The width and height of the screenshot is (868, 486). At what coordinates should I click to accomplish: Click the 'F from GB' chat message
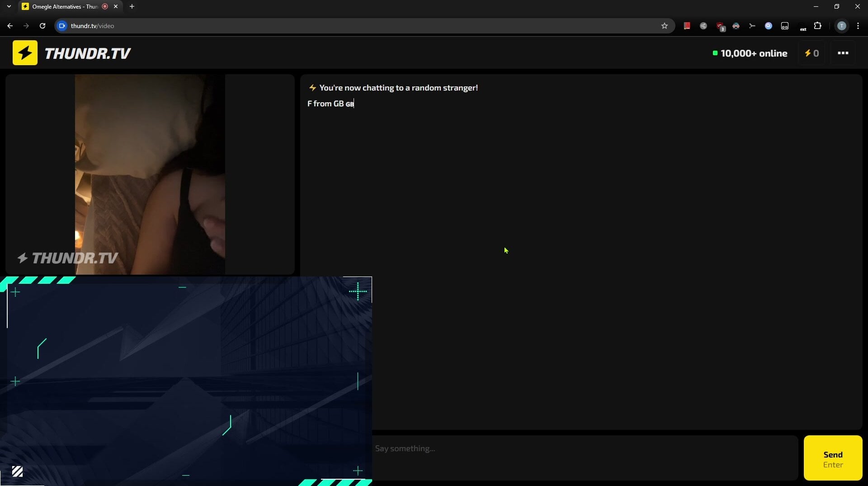tap(330, 104)
